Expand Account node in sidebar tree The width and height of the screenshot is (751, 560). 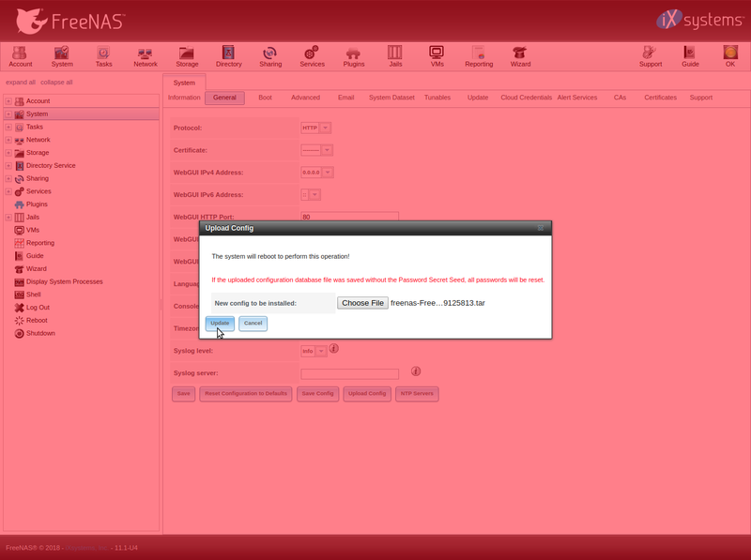coord(8,101)
